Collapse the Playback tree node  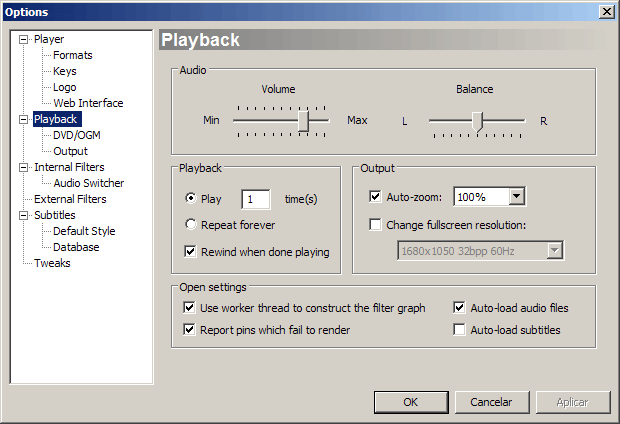click(x=24, y=119)
